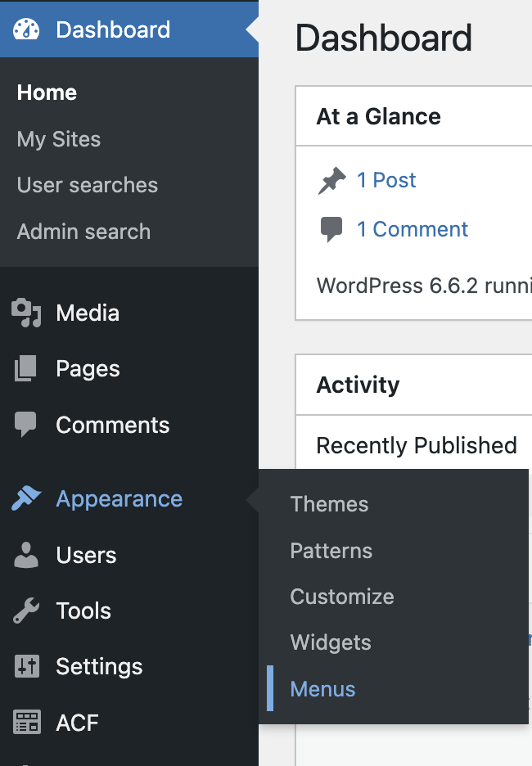Click the Comments speech bubble icon
Viewport: 532px width, 766px height.
(26, 425)
